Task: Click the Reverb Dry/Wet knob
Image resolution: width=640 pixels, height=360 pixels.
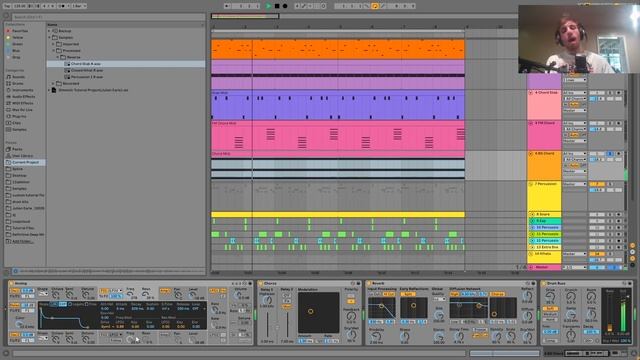Action: [527, 336]
